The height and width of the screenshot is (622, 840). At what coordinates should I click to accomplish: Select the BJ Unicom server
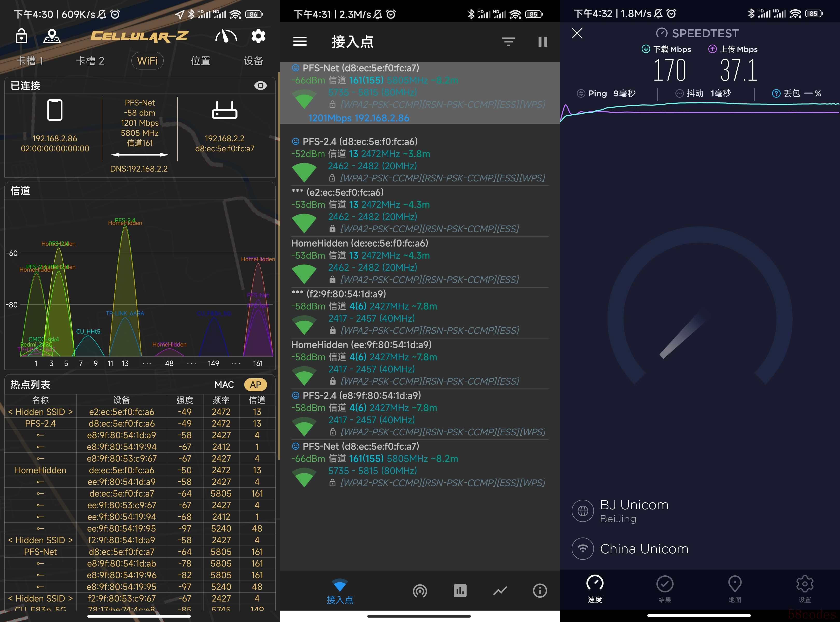click(x=634, y=511)
